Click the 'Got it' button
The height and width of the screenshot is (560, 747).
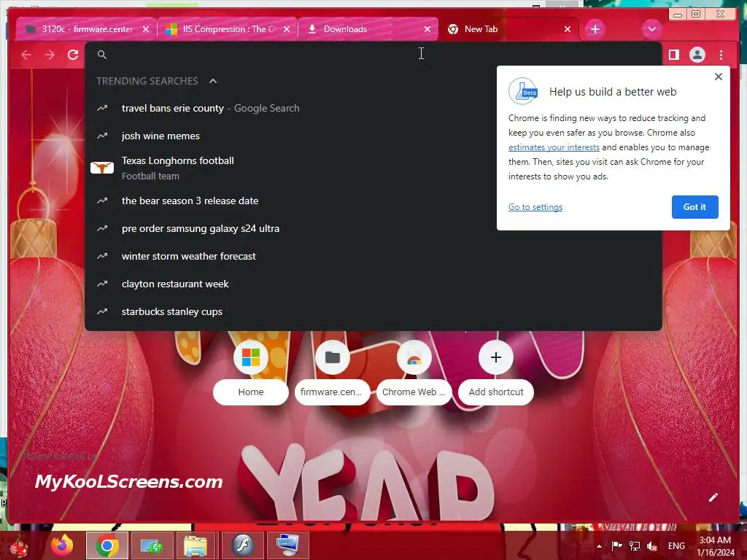click(694, 206)
